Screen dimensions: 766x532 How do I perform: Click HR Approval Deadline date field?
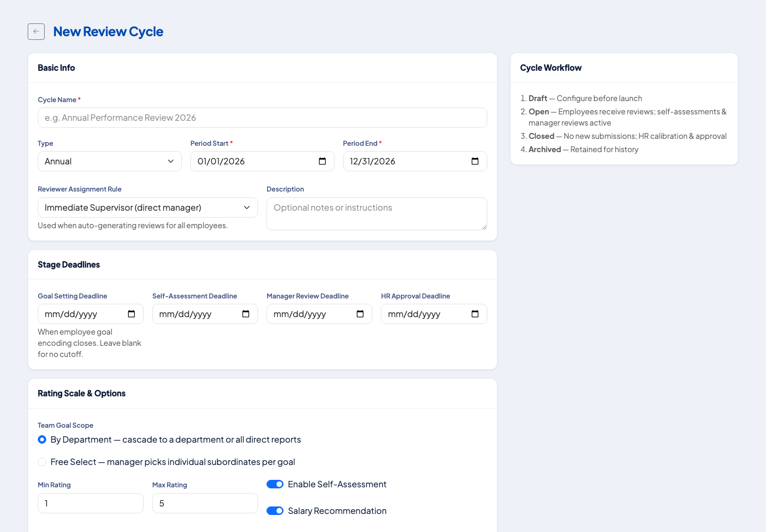pos(434,314)
